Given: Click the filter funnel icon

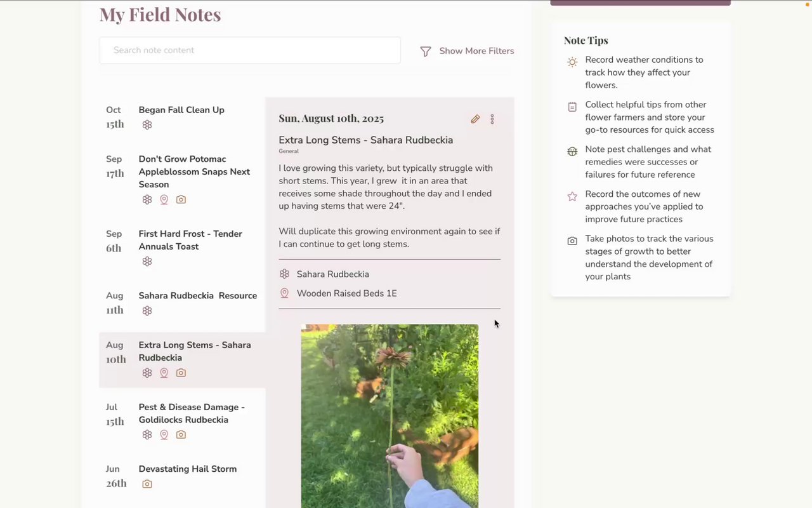Looking at the screenshot, I should (426, 51).
